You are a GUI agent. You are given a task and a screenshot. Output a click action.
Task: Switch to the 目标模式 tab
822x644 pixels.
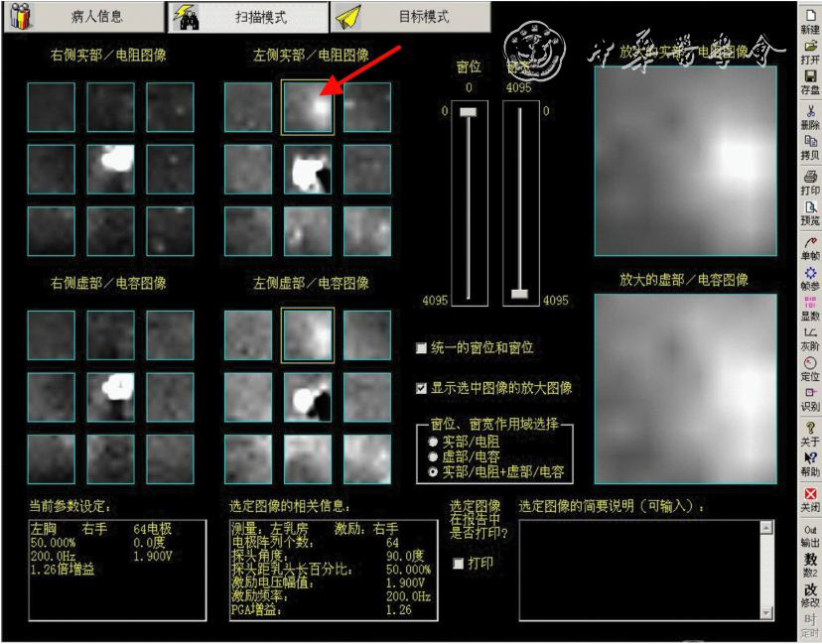410,17
